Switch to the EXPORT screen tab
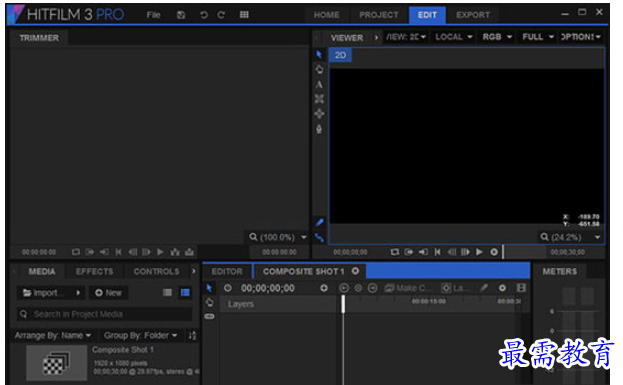This screenshot has width=623, height=385. pos(473,15)
